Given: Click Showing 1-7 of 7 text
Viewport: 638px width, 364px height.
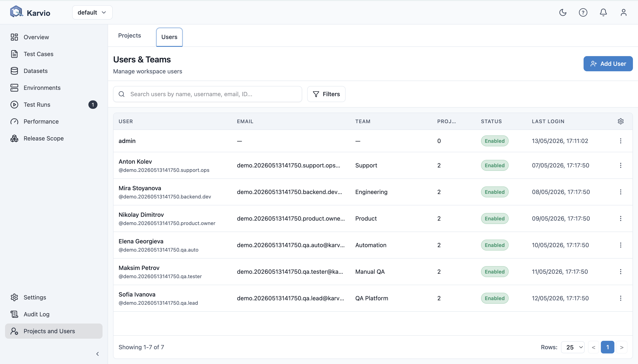Looking at the screenshot, I should [x=141, y=347].
